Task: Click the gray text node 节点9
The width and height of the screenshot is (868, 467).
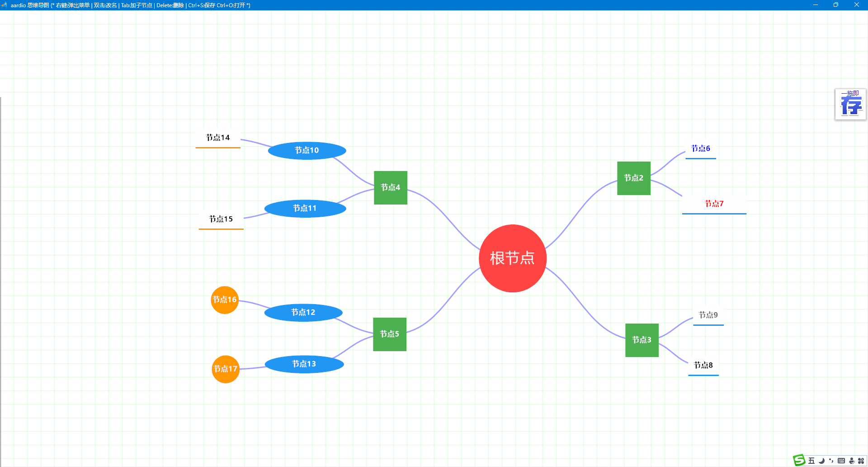Action: tap(708, 315)
